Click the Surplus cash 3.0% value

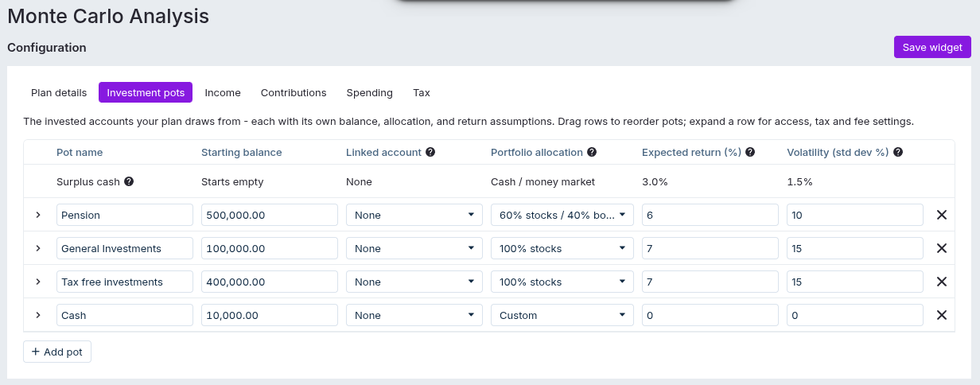tap(655, 181)
